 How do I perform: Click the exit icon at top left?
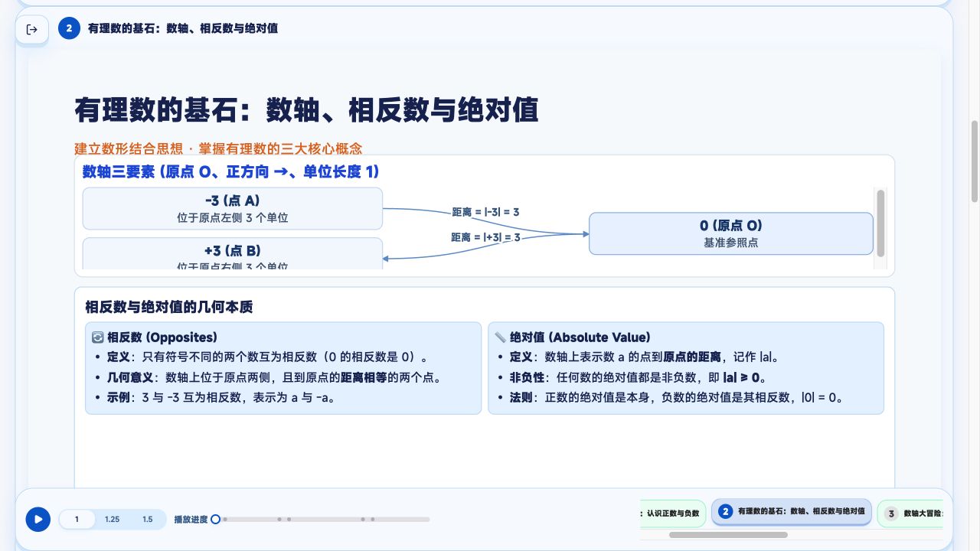(32, 29)
